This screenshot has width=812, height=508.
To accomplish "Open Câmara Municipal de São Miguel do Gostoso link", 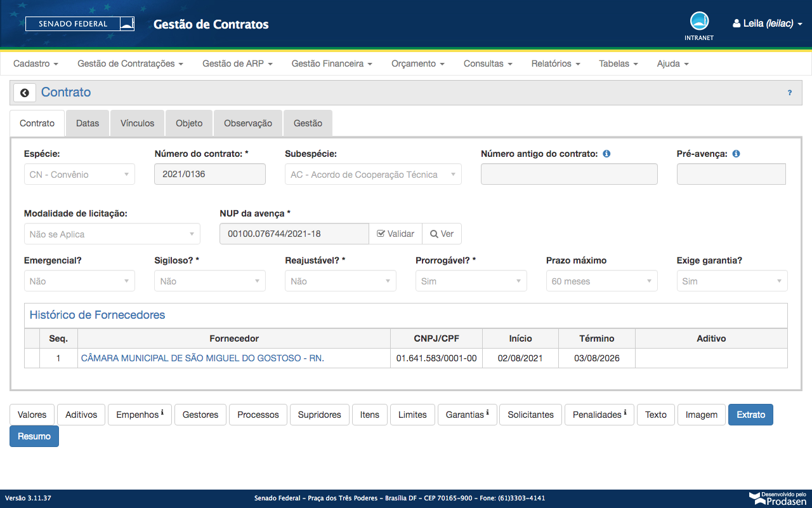I will tap(202, 358).
